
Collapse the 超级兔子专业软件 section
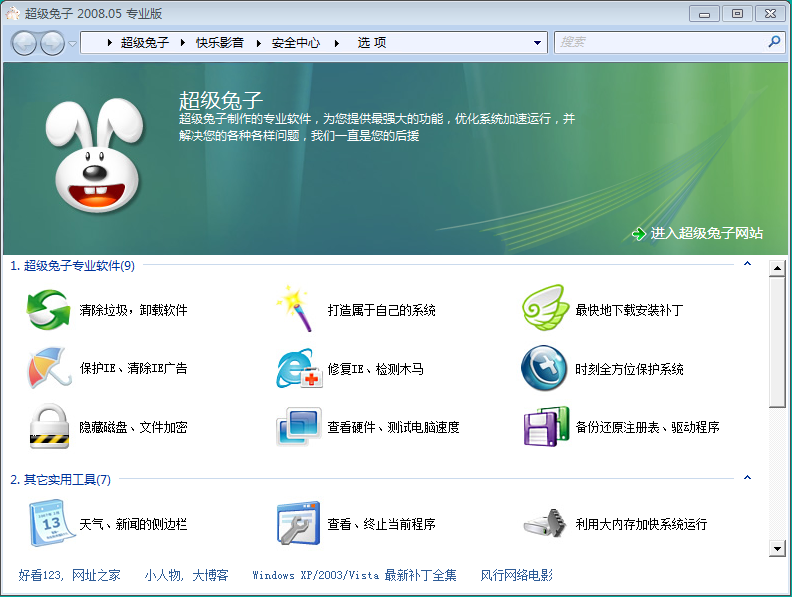(747, 265)
